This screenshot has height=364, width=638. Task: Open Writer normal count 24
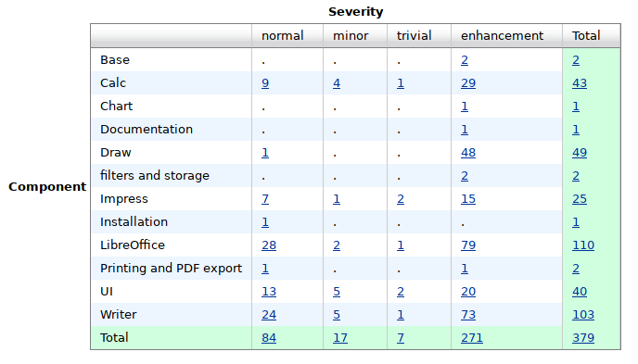pyautogui.click(x=269, y=315)
